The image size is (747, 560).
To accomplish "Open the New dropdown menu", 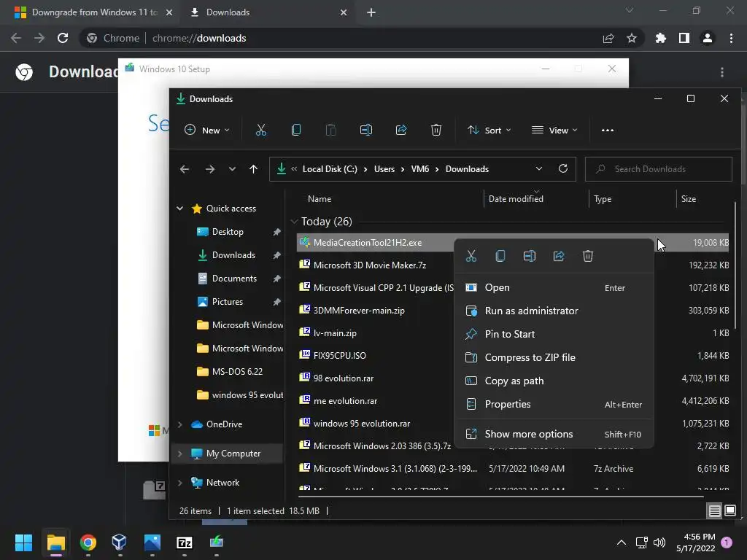I will pyautogui.click(x=208, y=130).
